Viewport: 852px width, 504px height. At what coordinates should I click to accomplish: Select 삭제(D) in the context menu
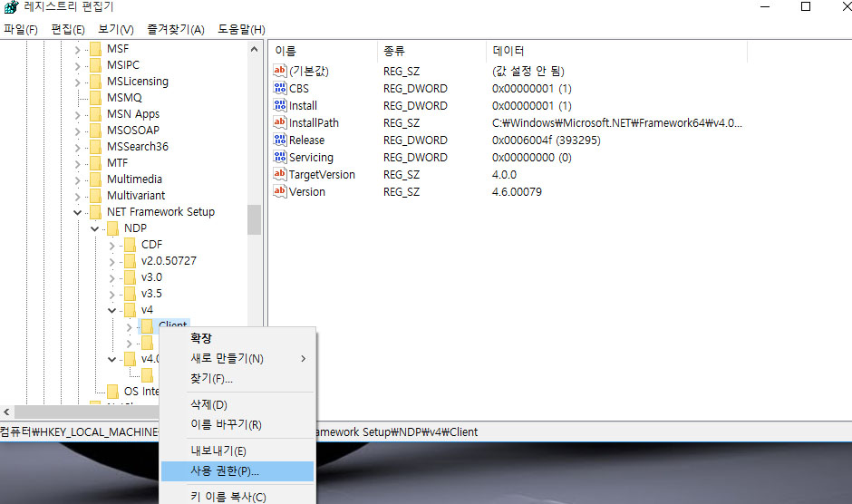point(208,404)
